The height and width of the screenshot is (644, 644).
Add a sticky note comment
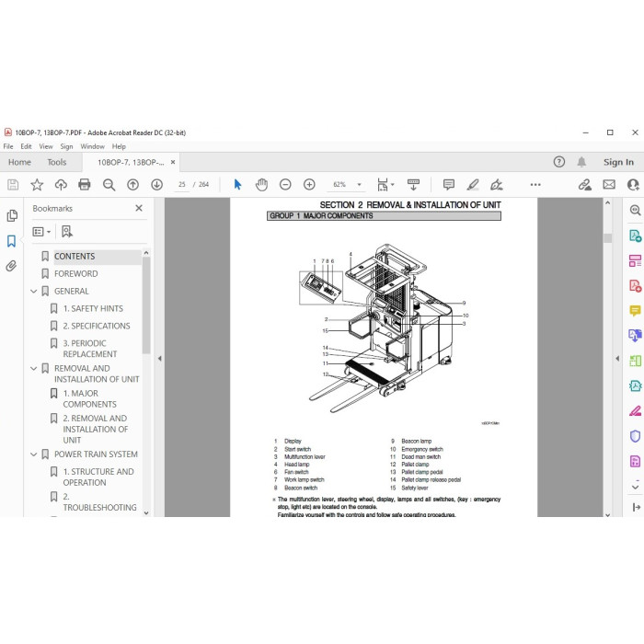tap(449, 185)
